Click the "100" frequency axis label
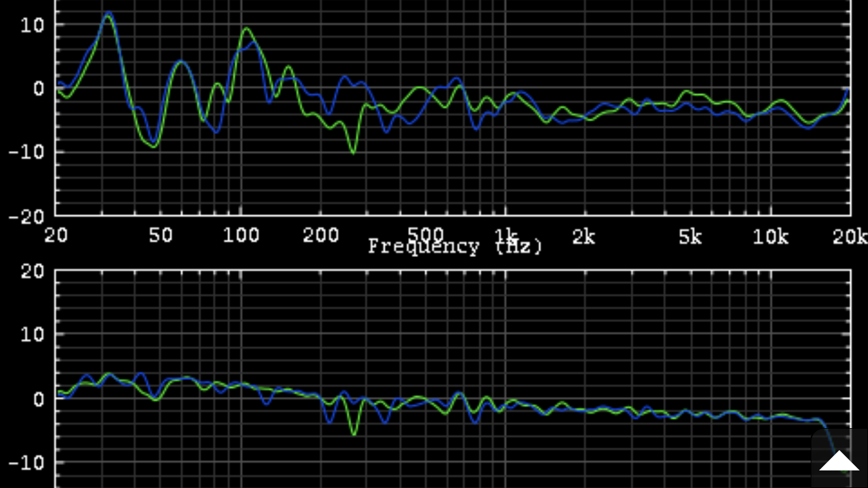Image resolution: width=868 pixels, height=488 pixels. pos(241,236)
